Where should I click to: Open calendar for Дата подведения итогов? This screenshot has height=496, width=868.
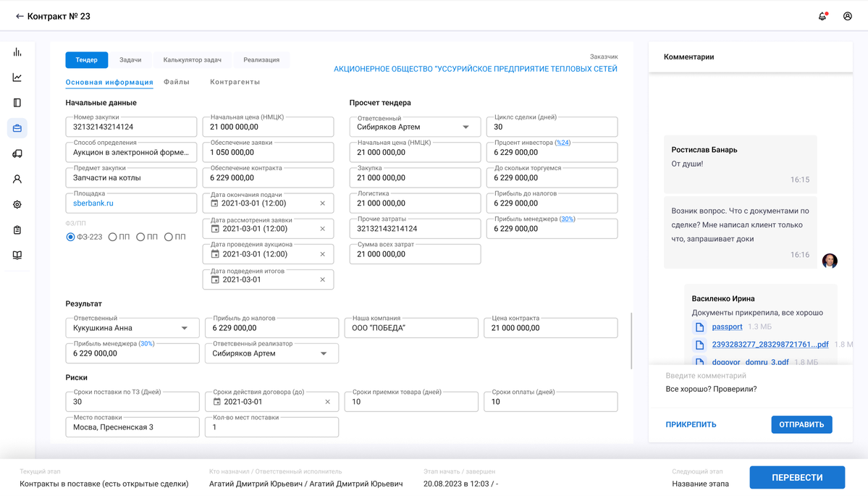pyautogui.click(x=215, y=279)
